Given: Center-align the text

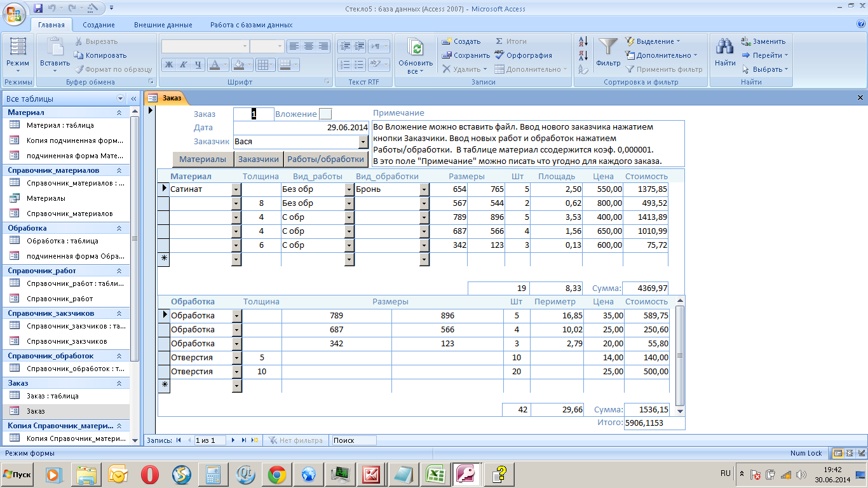Looking at the screenshot, I should click(309, 46).
